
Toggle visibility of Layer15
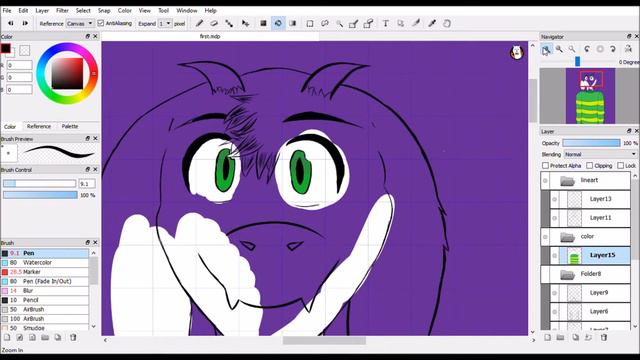(x=554, y=256)
